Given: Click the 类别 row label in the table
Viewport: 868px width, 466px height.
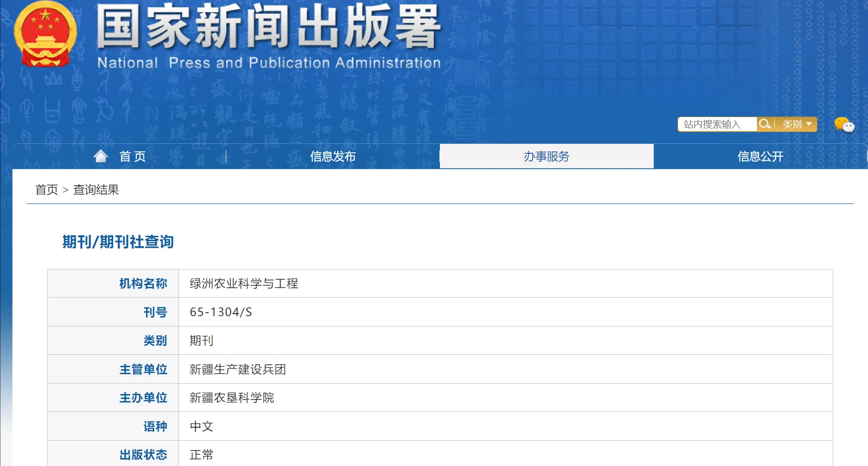Looking at the screenshot, I should [113, 340].
